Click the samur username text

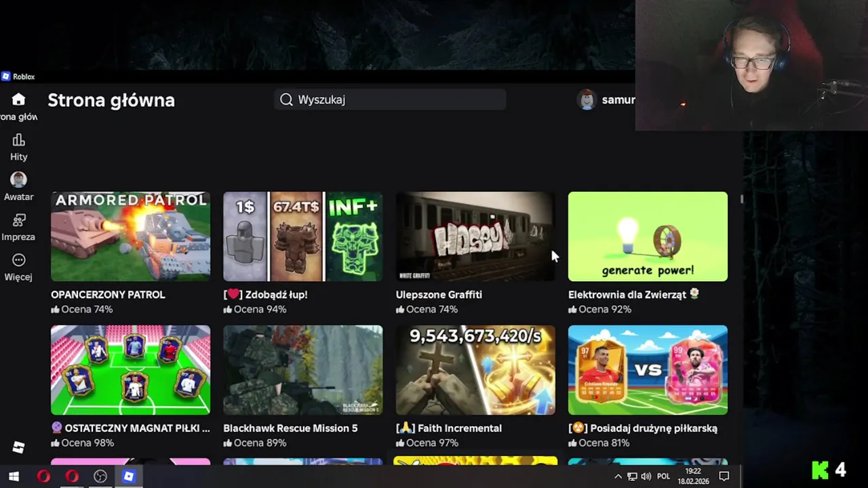click(618, 100)
